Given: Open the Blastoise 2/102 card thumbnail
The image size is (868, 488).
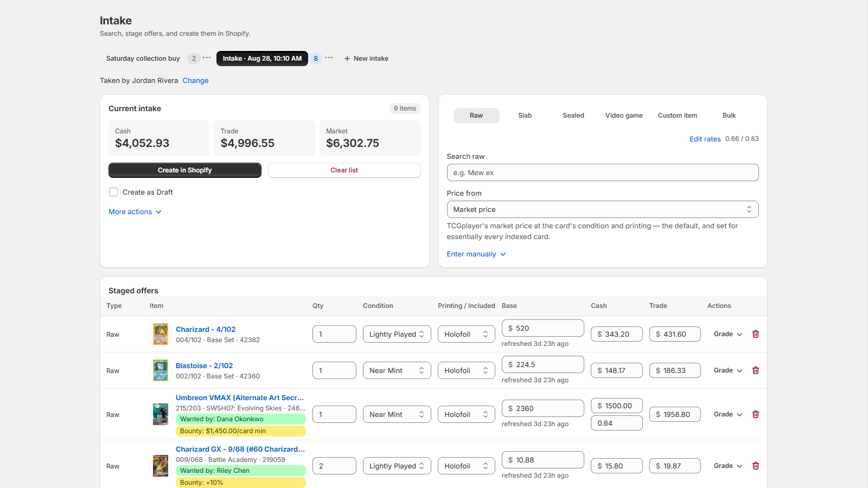Looking at the screenshot, I should coord(161,370).
